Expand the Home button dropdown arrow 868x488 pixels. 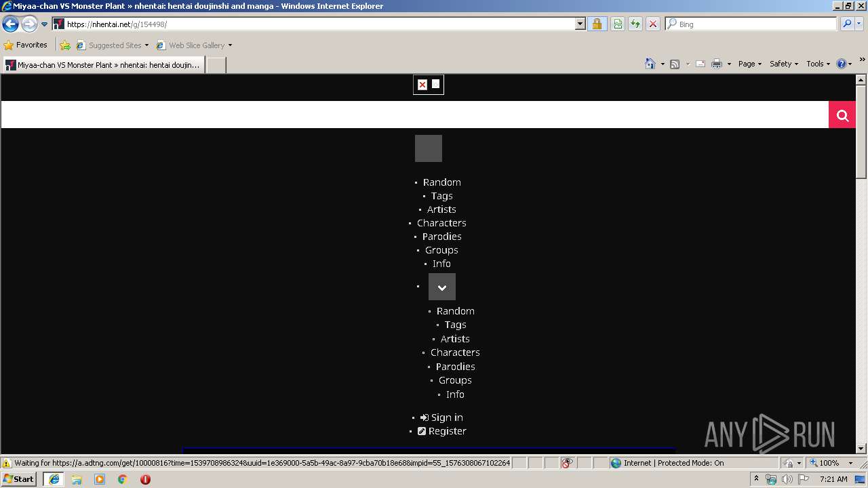(663, 64)
